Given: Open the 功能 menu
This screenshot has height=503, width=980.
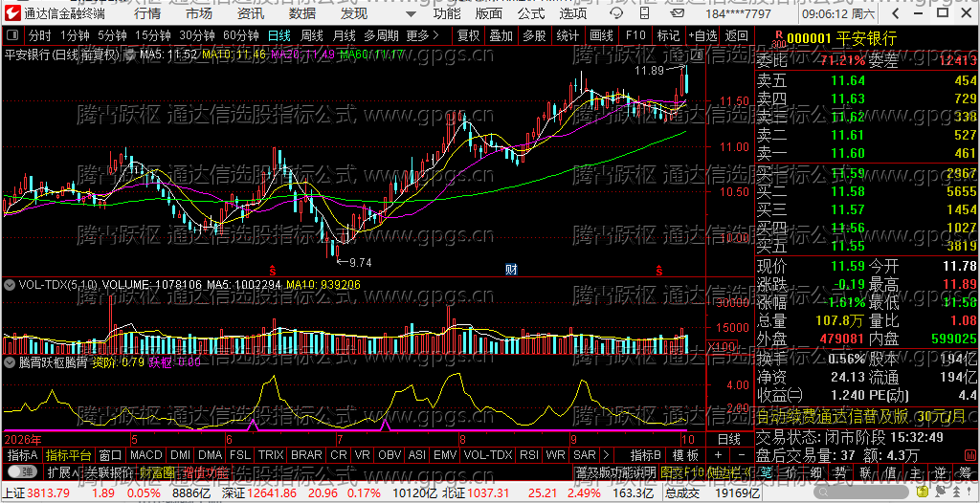Looking at the screenshot, I should (447, 13).
